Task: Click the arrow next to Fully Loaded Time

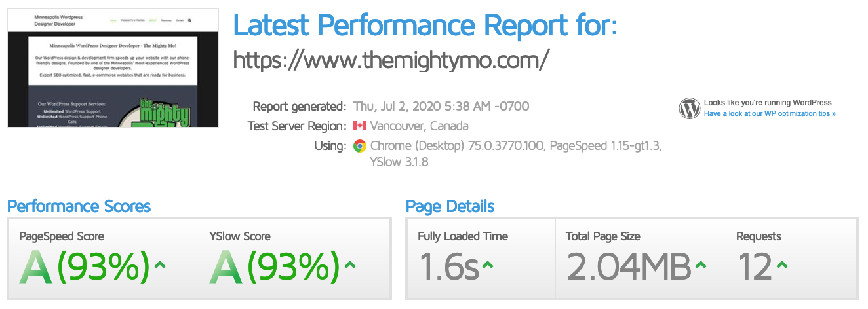Action: [488, 264]
